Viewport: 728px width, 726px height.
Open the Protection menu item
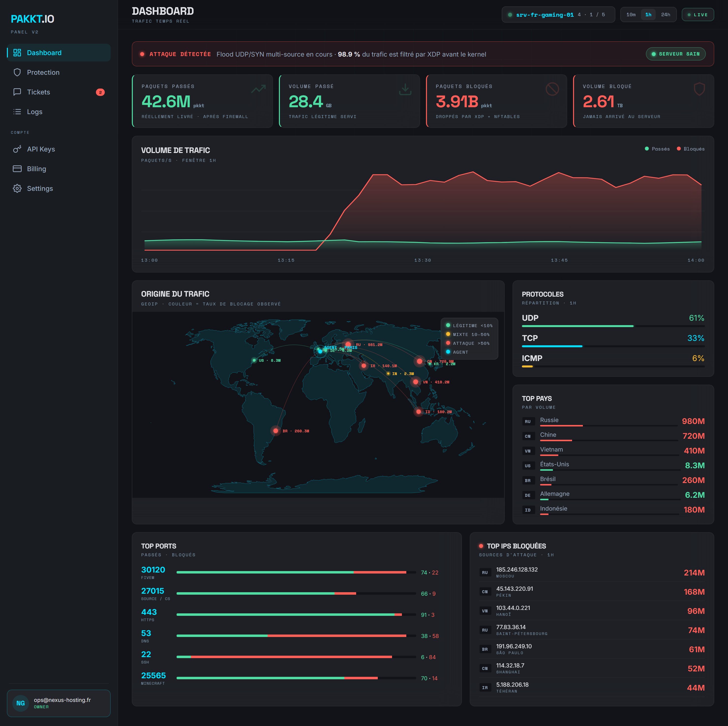point(59,72)
